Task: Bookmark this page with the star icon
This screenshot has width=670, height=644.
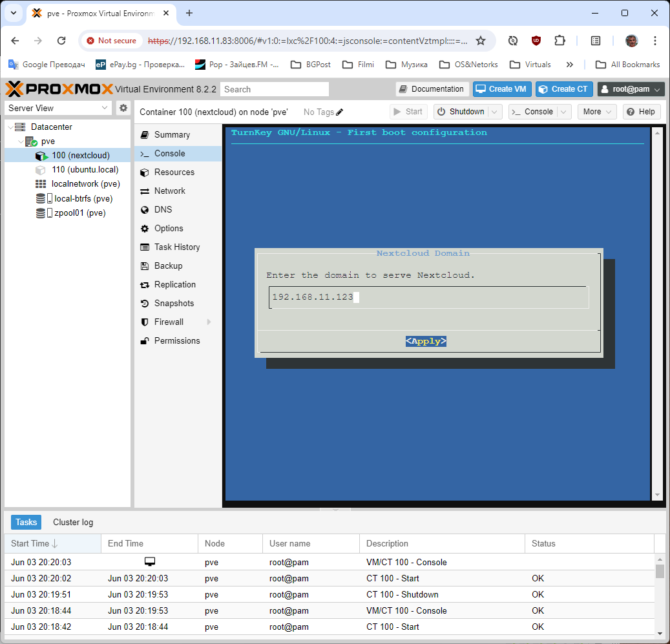Action: click(x=481, y=41)
